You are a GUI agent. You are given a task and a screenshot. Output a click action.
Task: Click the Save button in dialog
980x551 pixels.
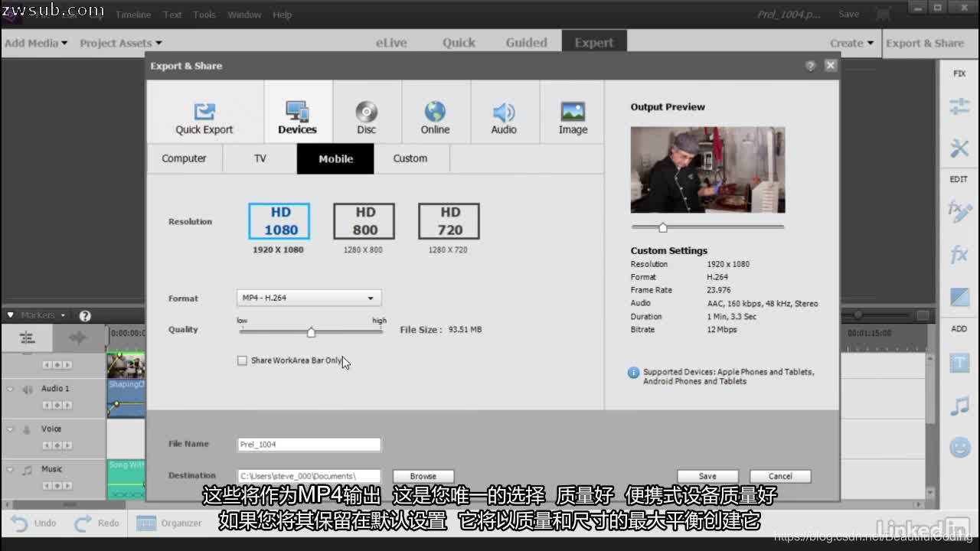click(707, 476)
